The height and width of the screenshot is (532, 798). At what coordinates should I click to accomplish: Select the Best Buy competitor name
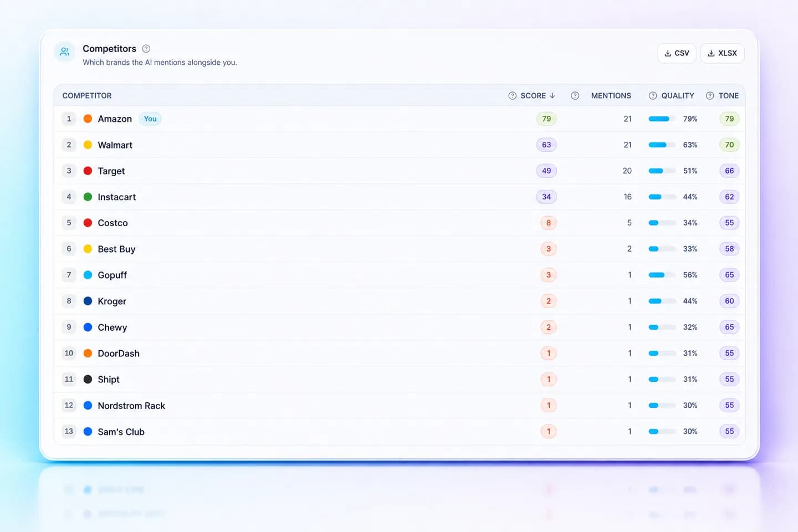click(117, 249)
